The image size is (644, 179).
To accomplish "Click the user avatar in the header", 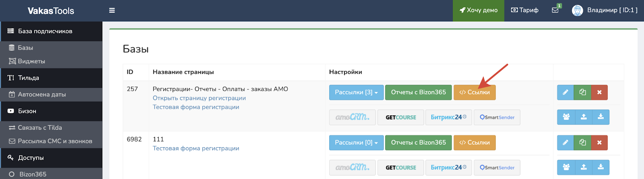I will 577,10.
